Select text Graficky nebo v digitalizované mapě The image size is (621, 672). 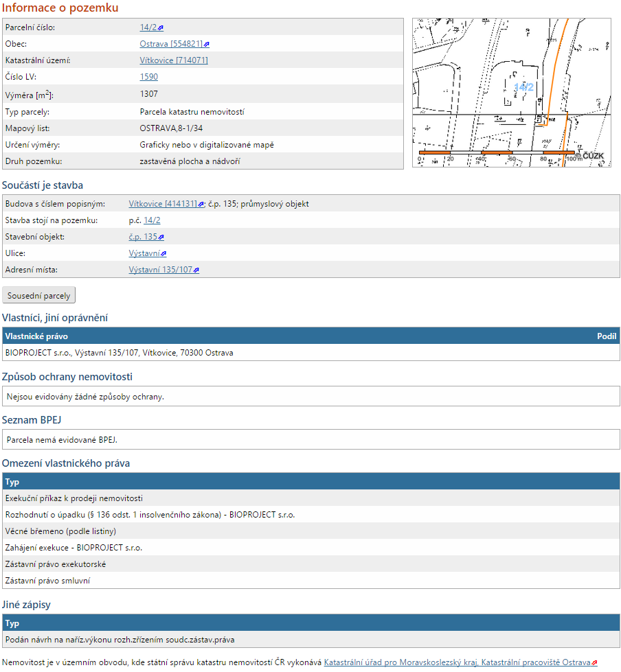pos(207,145)
